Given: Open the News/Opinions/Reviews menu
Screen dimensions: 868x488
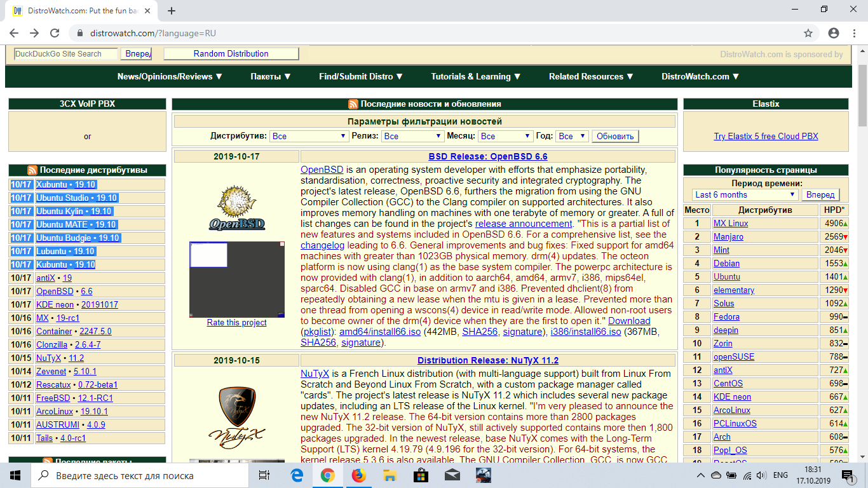Looking at the screenshot, I should click(x=170, y=76).
